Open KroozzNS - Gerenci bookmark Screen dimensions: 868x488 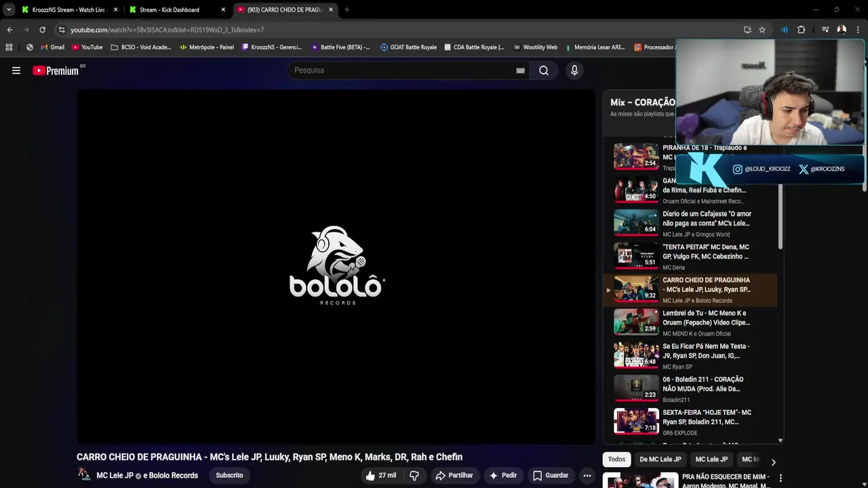pyautogui.click(x=271, y=47)
